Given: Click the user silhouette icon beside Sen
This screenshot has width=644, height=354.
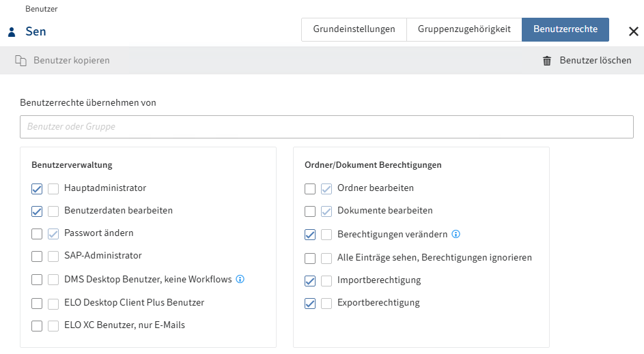Looking at the screenshot, I should [12, 31].
